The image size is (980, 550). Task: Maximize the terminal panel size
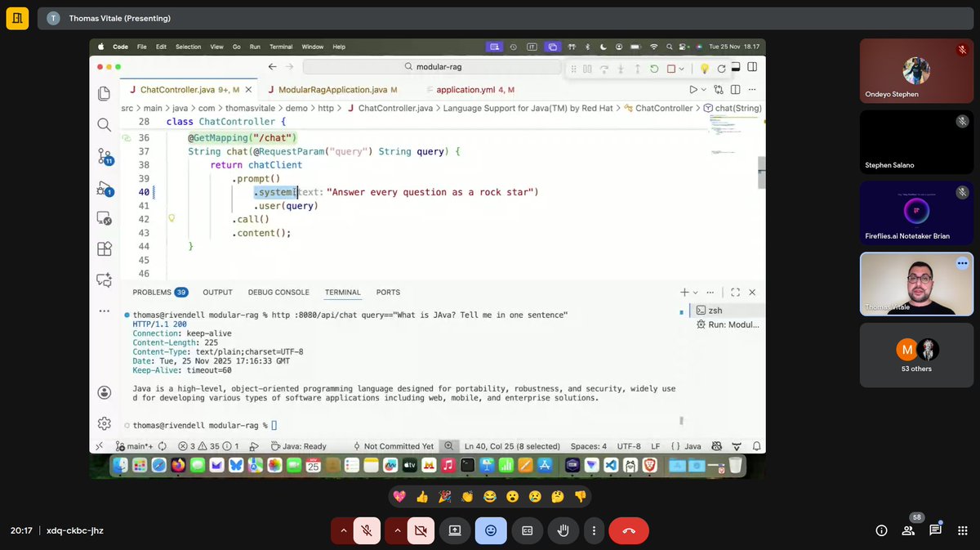coord(735,292)
